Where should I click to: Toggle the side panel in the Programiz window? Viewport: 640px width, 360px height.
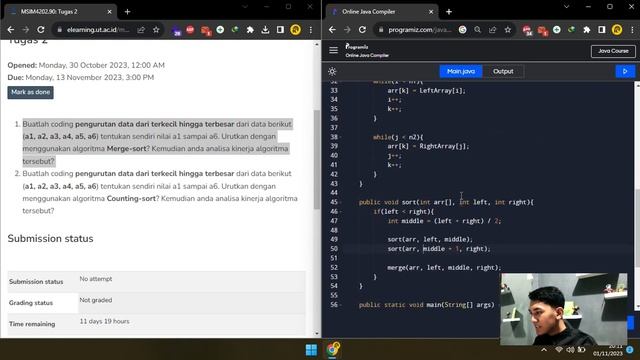pos(602,30)
